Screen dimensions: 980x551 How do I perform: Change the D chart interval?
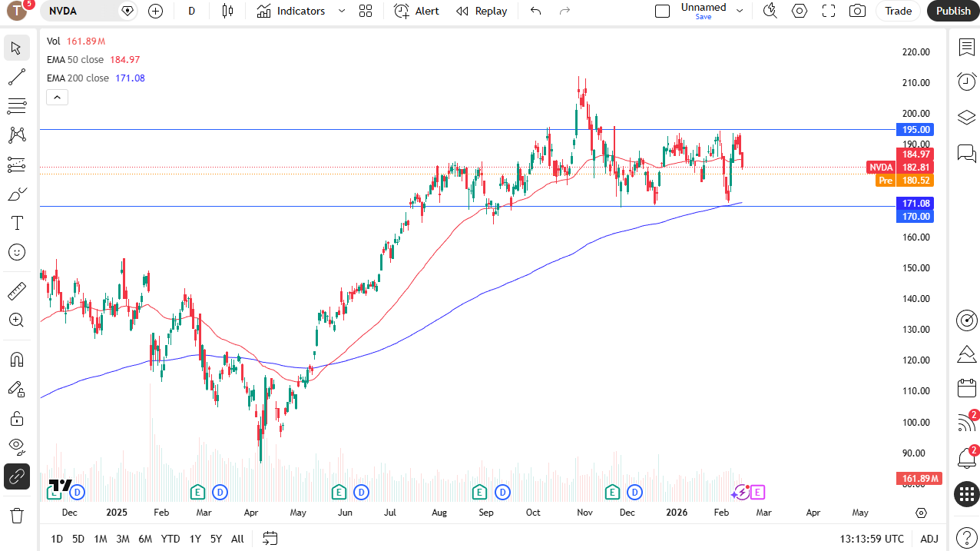(x=191, y=11)
